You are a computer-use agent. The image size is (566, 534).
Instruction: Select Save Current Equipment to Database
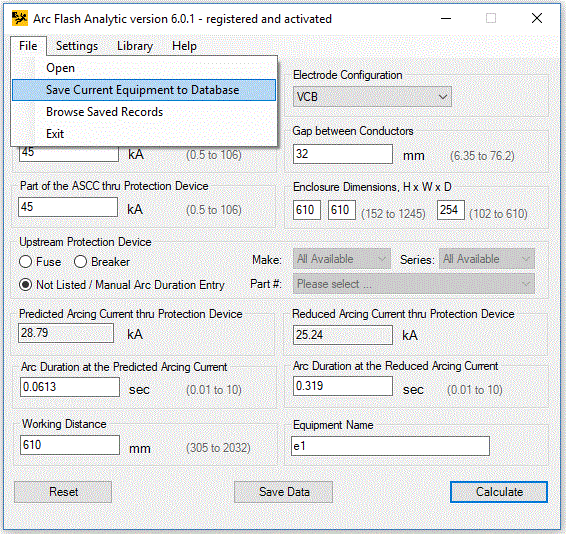144,90
